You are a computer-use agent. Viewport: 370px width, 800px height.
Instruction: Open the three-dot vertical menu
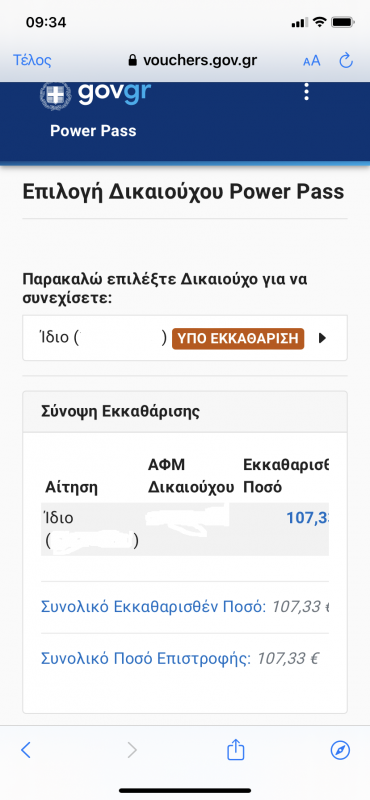pyautogui.click(x=306, y=91)
